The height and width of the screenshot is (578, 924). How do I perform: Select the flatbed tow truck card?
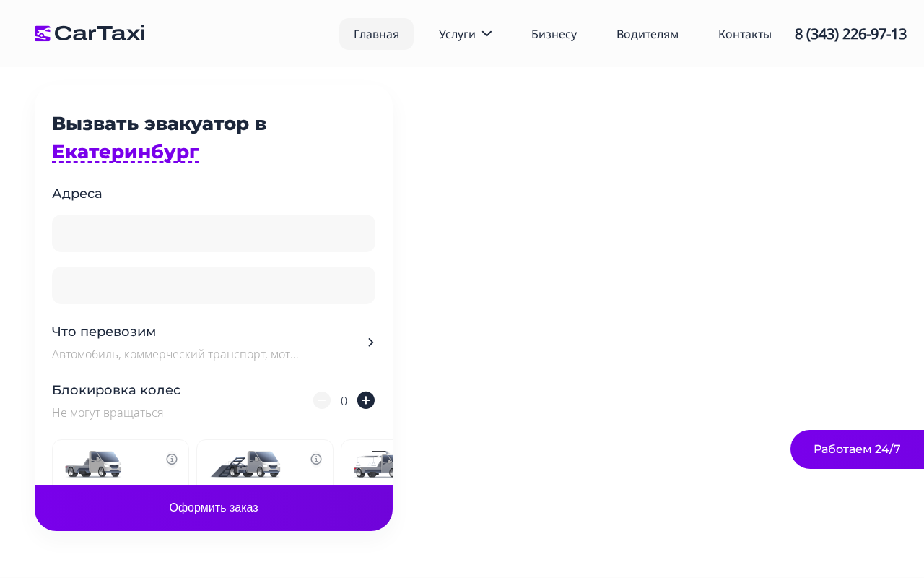[x=121, y=462]
